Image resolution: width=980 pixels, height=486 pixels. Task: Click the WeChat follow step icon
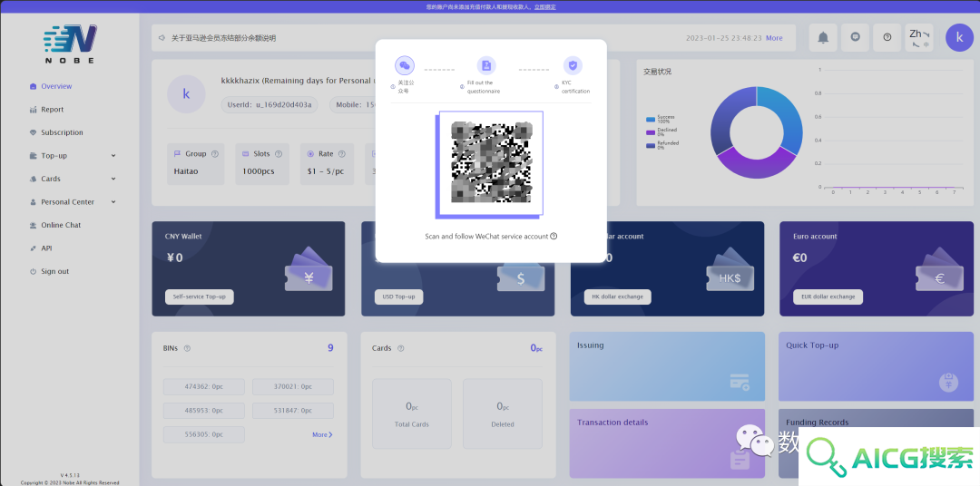point(405,65)
